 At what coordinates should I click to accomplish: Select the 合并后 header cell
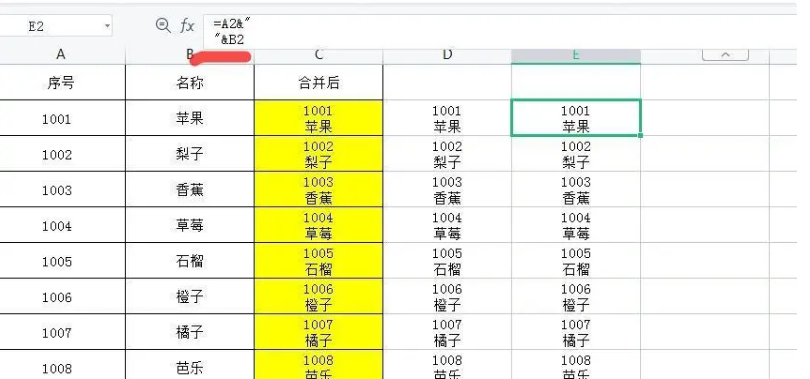pos(319,82)
